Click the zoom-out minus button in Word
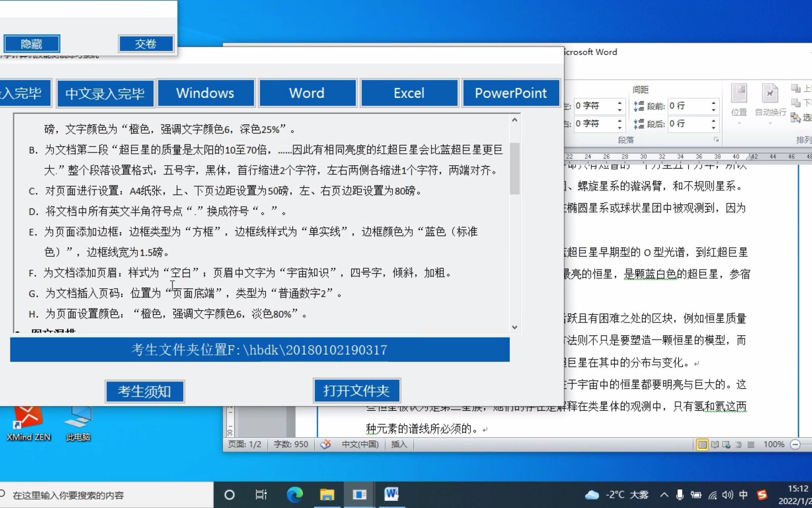 (x=795, y=445)
